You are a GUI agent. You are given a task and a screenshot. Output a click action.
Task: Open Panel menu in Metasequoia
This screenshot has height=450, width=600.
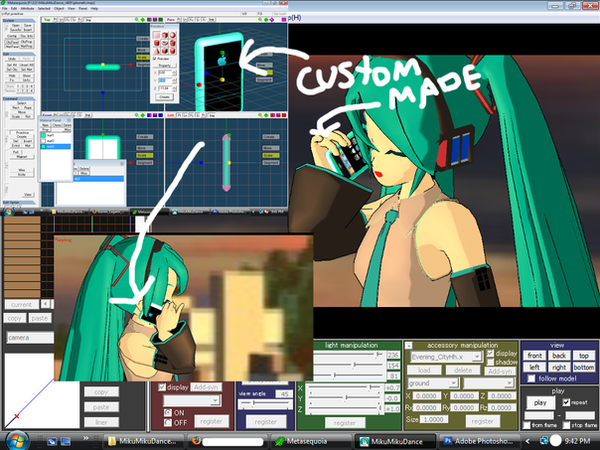(83, 8)
